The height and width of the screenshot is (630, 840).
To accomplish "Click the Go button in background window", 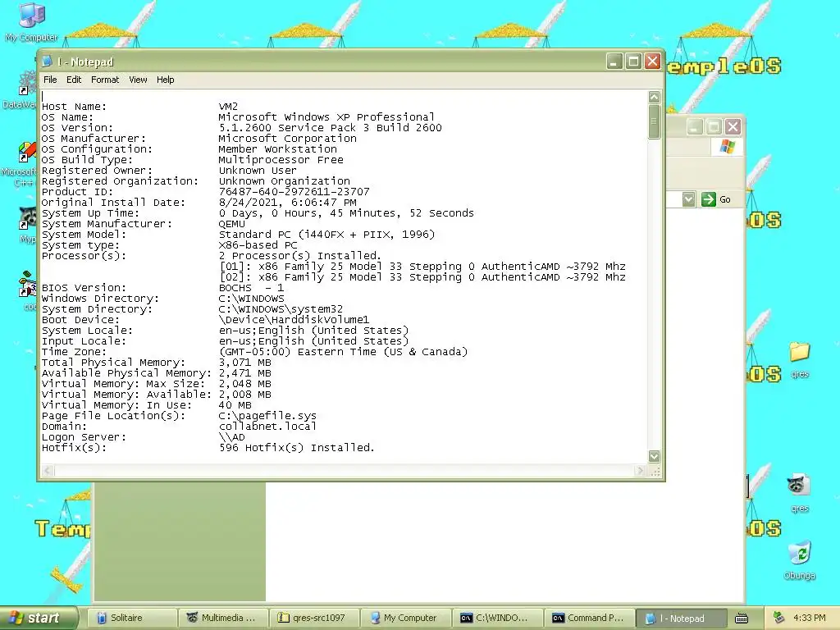I will [716, 199].
